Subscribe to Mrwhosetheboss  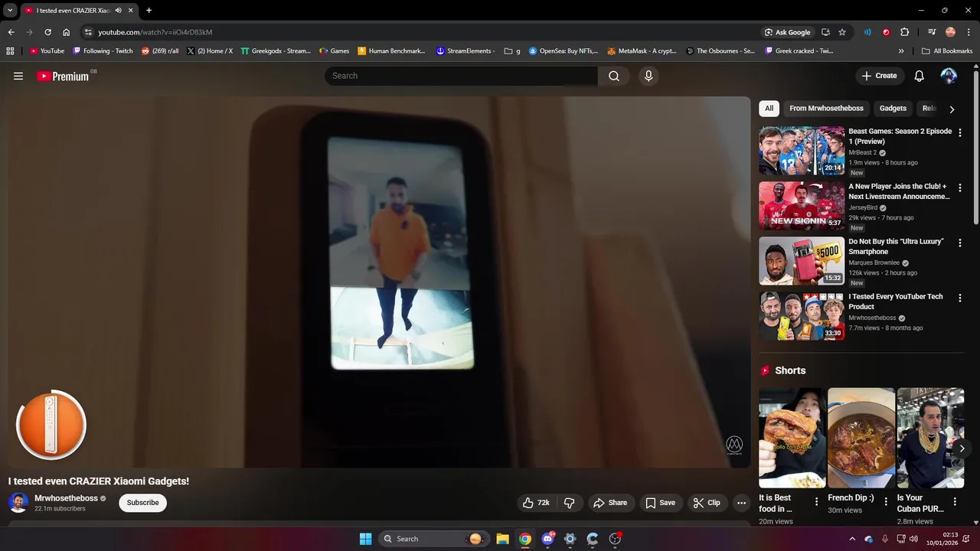tap(143, 503)
